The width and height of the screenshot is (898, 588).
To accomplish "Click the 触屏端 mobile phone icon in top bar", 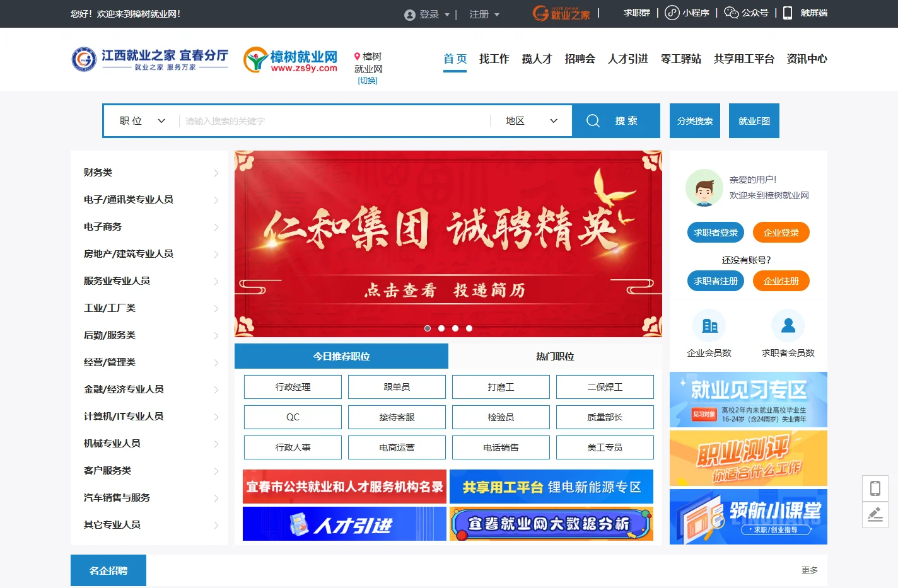I will (788, 13).
